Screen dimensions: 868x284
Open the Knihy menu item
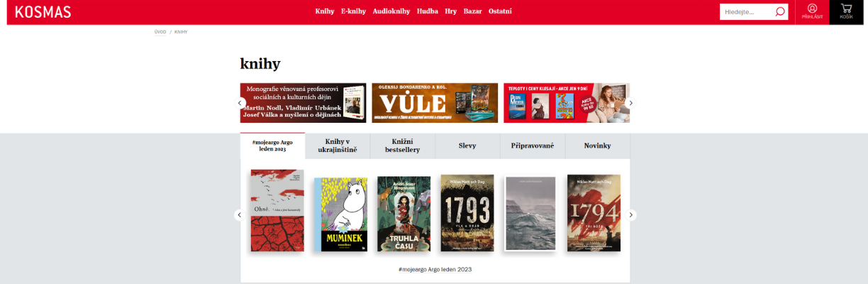324,11
